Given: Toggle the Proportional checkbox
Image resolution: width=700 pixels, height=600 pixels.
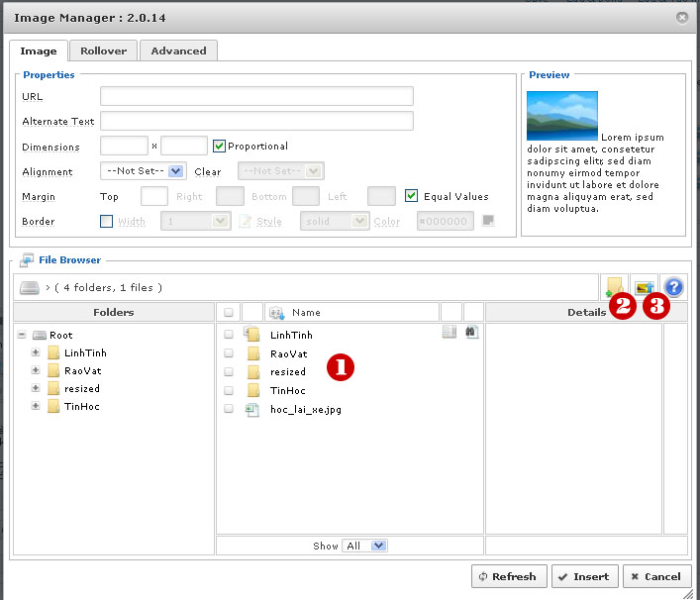Looking at the screenshot, I should click(220, 147).
